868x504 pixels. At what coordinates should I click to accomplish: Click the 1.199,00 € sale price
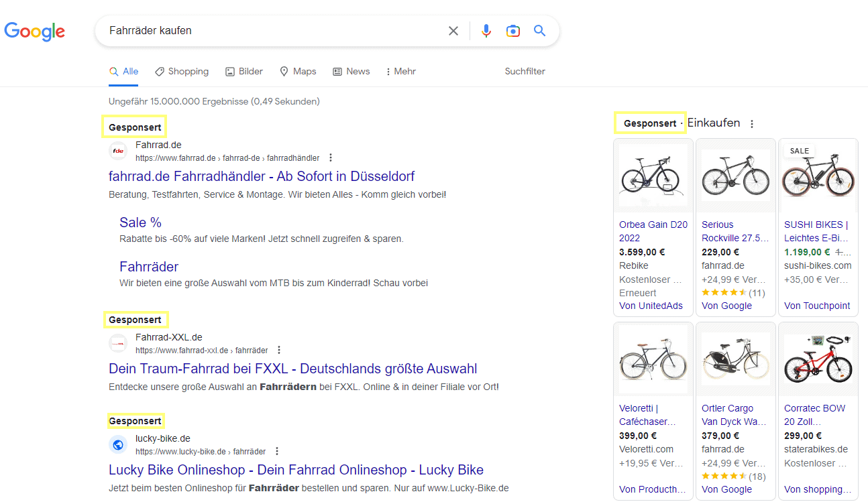coord(807,252)
